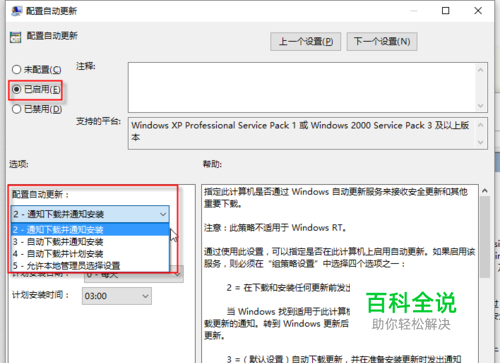The height and width of the screenshot is (363, 500).
Task: Choose option 5 - 允许本地管理员选择设置
Action: [x=90, y=266]
